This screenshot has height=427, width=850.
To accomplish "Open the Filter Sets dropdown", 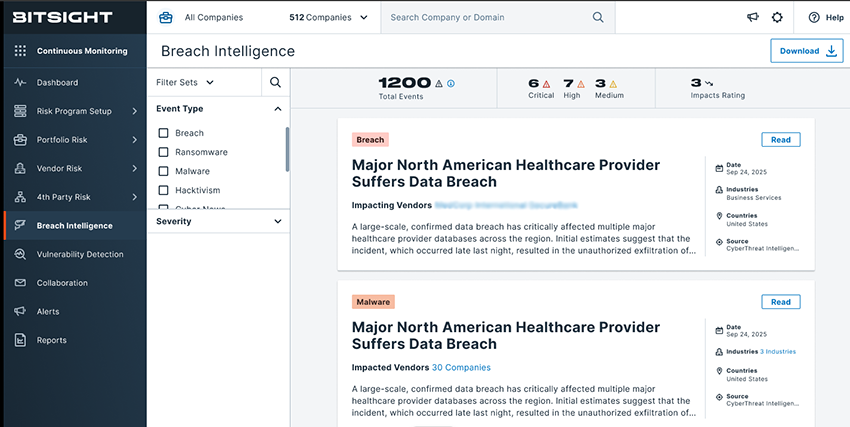I will [x=185, y=82].
